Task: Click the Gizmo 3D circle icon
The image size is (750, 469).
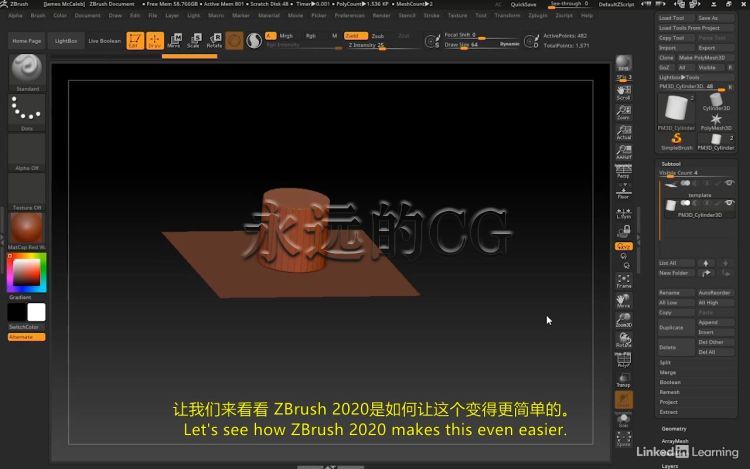Action: pos(234,41)
